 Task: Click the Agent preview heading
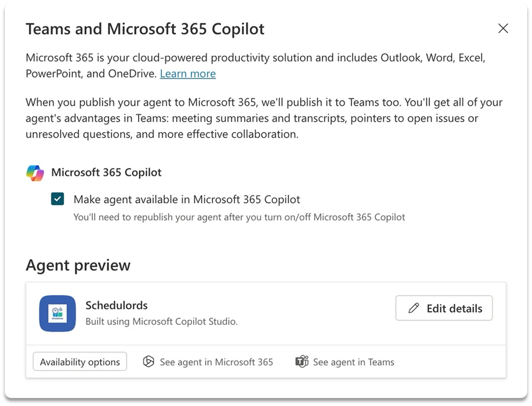coord(78,265)
